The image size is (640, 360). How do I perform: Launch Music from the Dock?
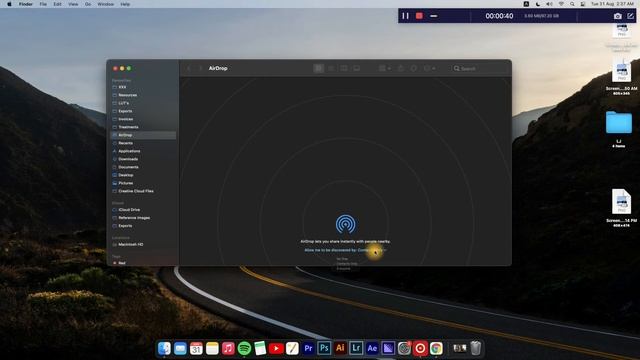pos(228,348)
